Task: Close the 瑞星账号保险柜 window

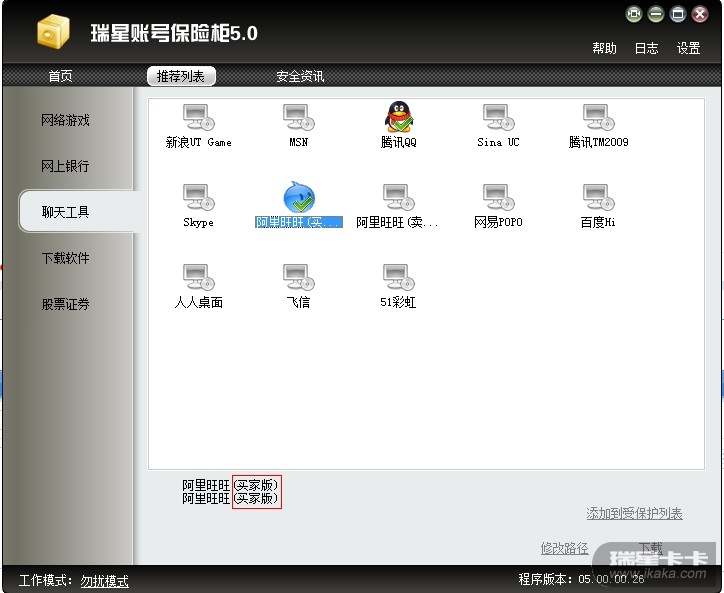Action: tap(700, 14)
